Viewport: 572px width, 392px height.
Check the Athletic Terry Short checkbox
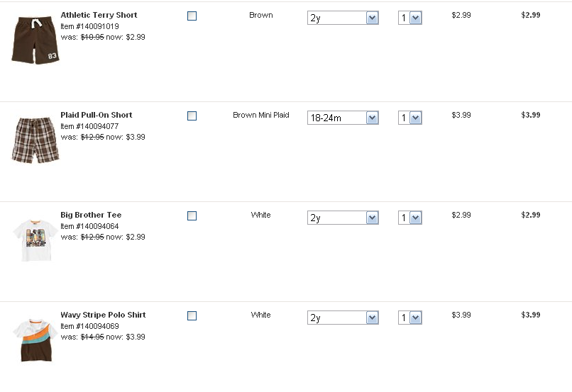pos(192,16)
